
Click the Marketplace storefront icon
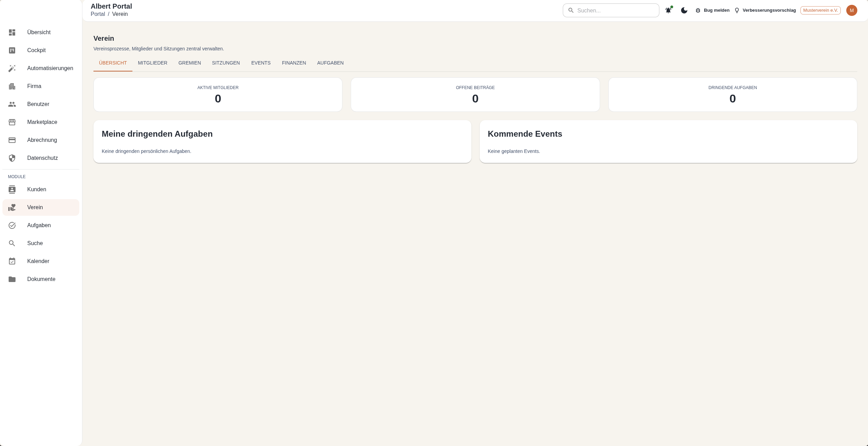pyautogui.click(x=12, y=122)
